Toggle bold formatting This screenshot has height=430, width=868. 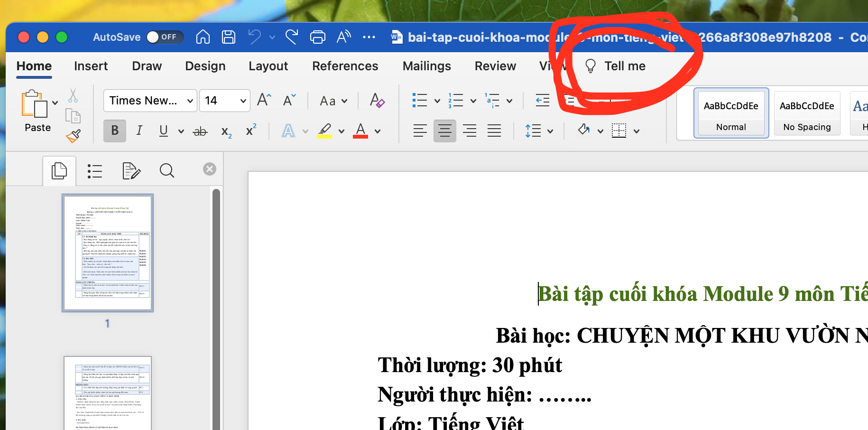point(115,131)
